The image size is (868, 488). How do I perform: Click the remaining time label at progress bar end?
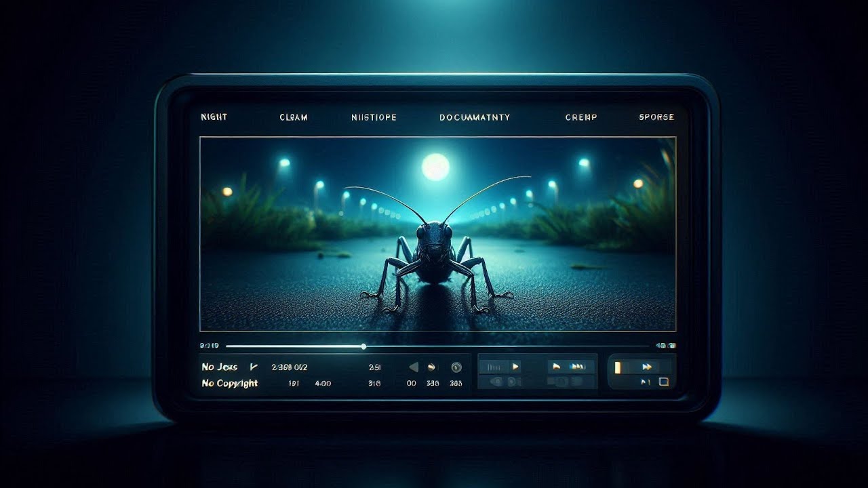tap(666, 346)
